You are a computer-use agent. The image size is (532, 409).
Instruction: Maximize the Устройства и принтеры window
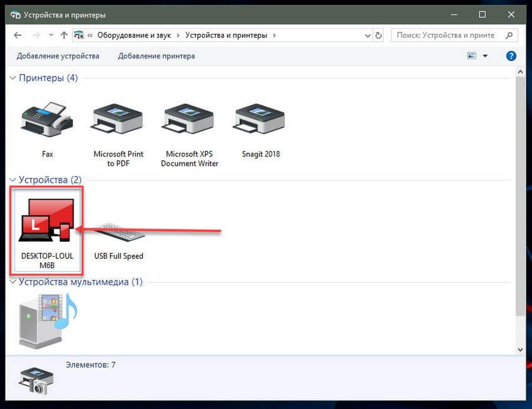pyautogui.click(x=482, y=15)
